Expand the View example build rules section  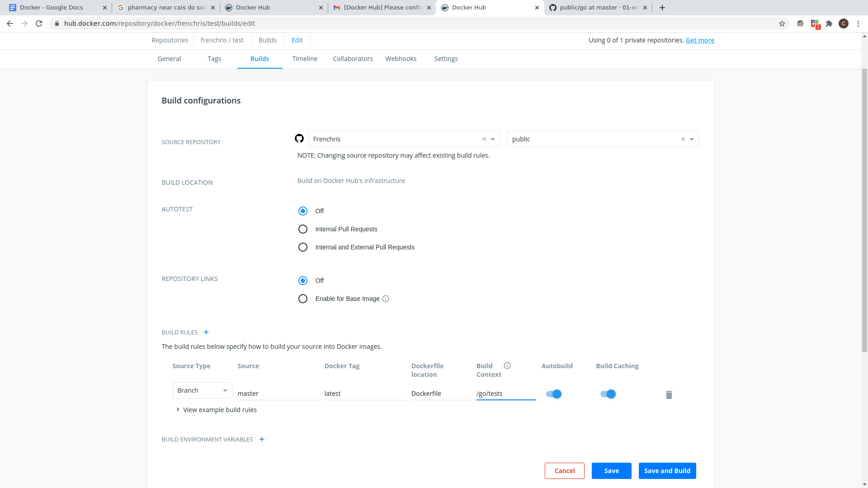[216, 409]
